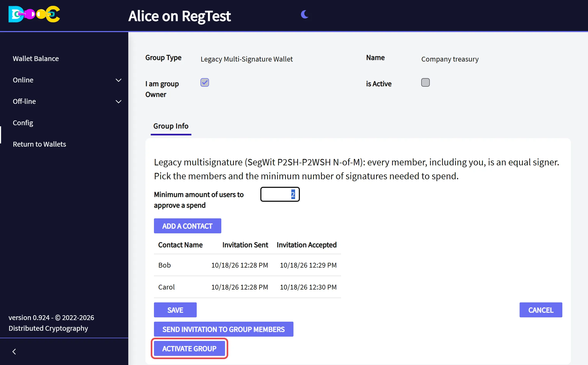Click the ADD A CONTACT button
588x365 pixels.
tap(188, 226)
